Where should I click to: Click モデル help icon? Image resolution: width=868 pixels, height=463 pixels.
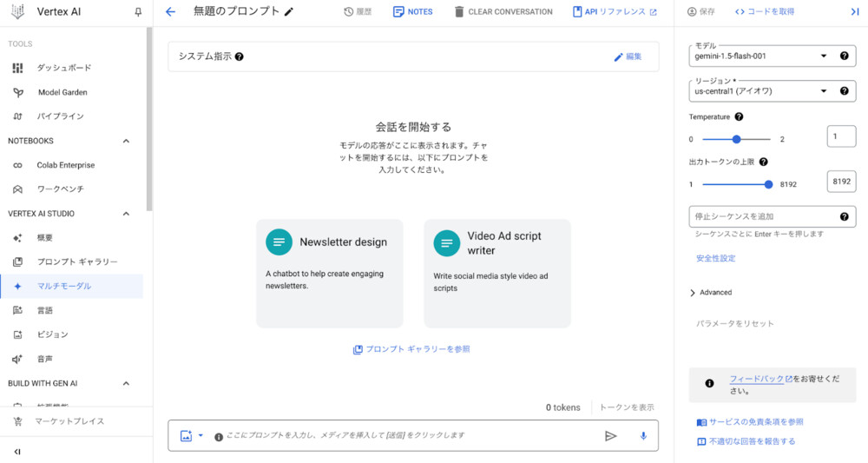(x=845, y=56)
